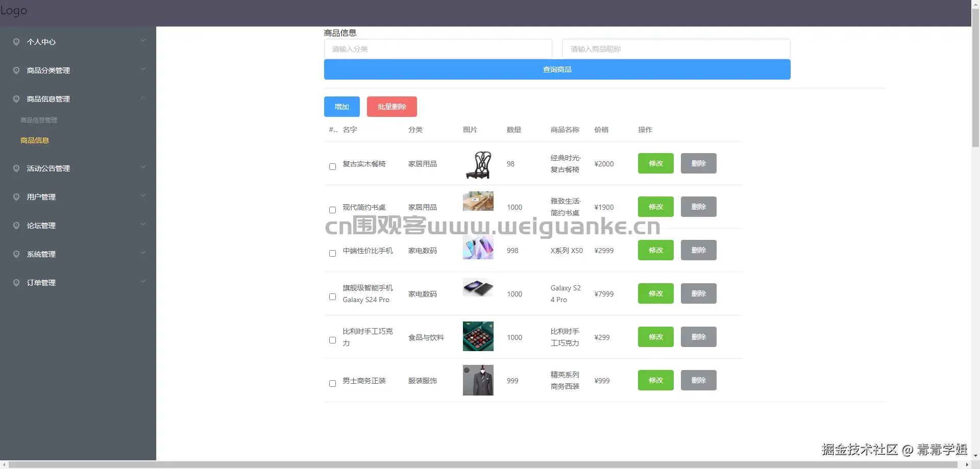Click the pin icon beside 商品信息管理
This screenshot has height=469, width=980.
(16, 99)
